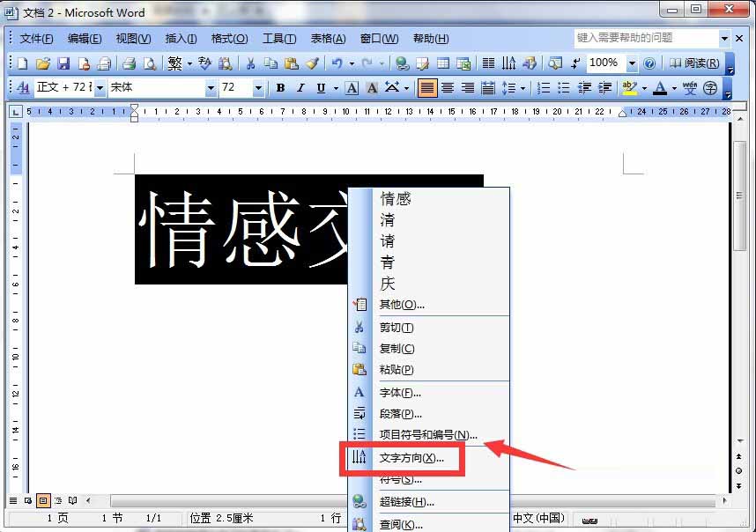Expand the 100% zoom dropdown
The height and width of the screenshot is (532, 756).
pos(632,63)
